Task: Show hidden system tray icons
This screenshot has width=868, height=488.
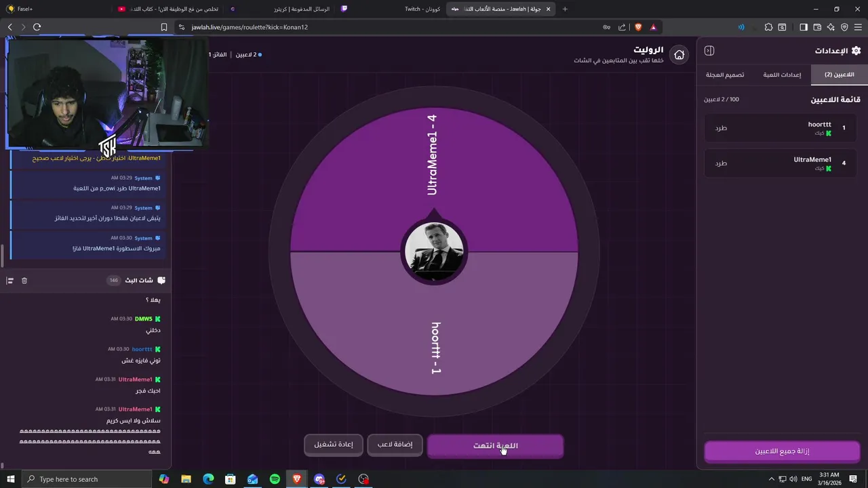Action: coord(771,479)
